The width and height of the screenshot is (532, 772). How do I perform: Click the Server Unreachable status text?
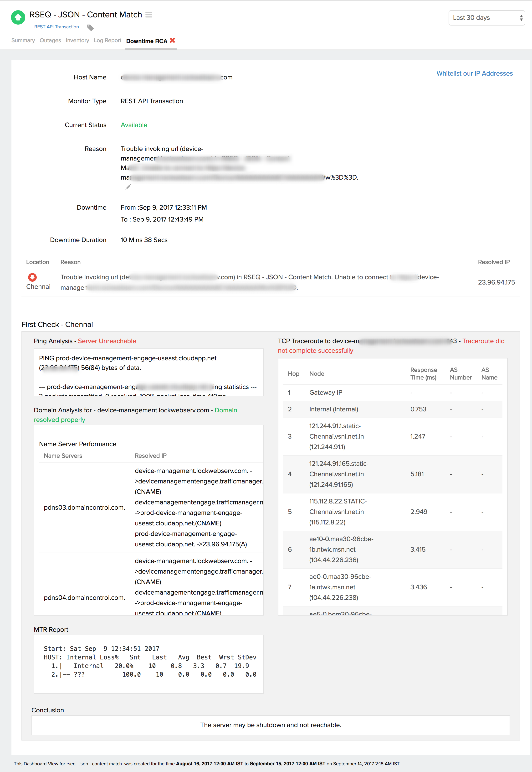click(107, 341)
